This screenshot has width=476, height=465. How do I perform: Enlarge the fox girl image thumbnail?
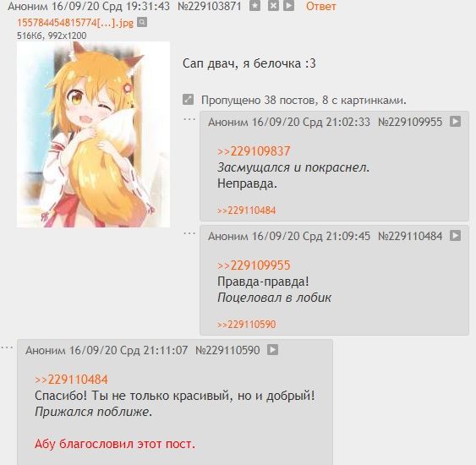tap(94, 134)
